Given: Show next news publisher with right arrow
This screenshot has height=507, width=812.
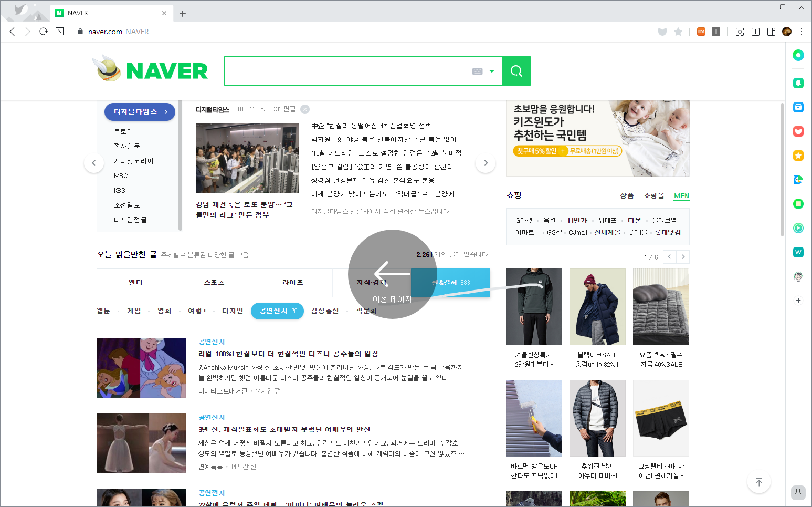Looking at the screenshot, I should (x=486, y=163).
